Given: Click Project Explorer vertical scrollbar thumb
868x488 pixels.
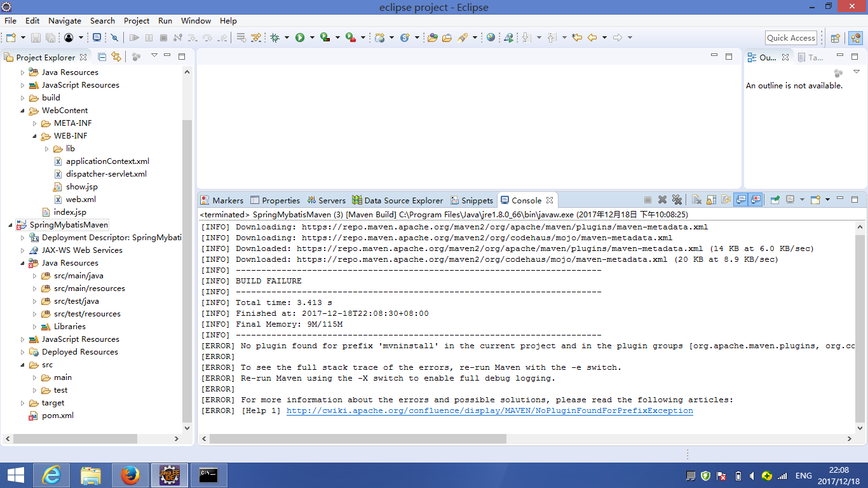Looking at the screenshot, I should pos(187,270).
